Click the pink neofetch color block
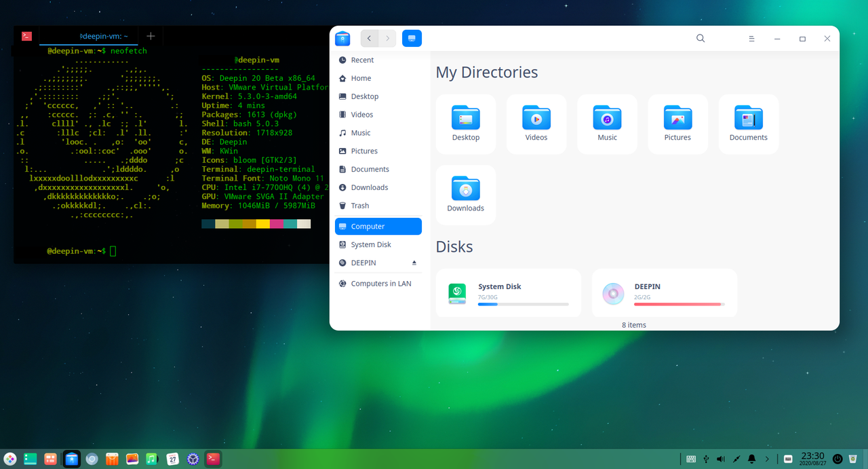 pyautogui.click(x=277, y=224)
